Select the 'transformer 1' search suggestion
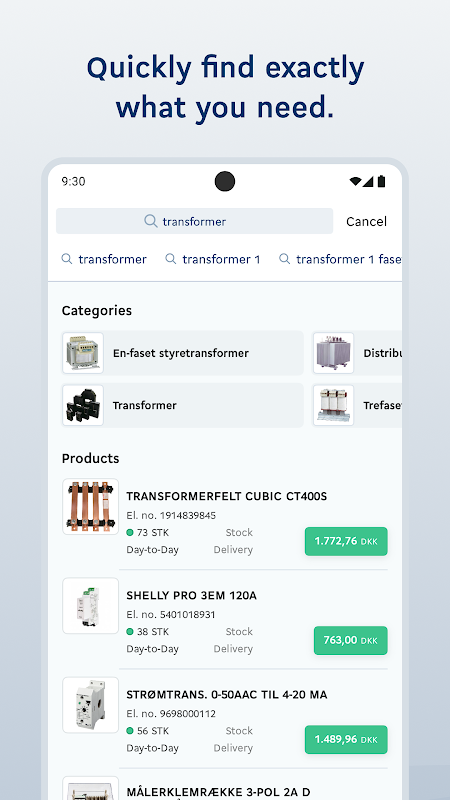The width and height of the screenshot is (450, 800). click(213, 259)
